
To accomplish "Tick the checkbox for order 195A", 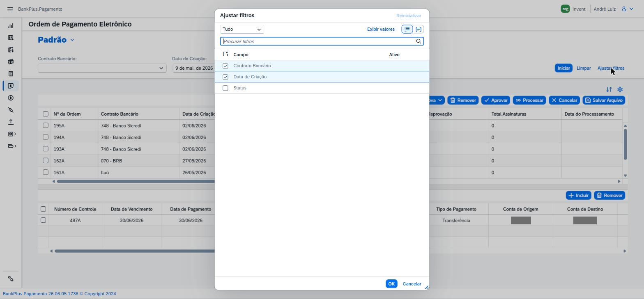I will click(46, 126).
